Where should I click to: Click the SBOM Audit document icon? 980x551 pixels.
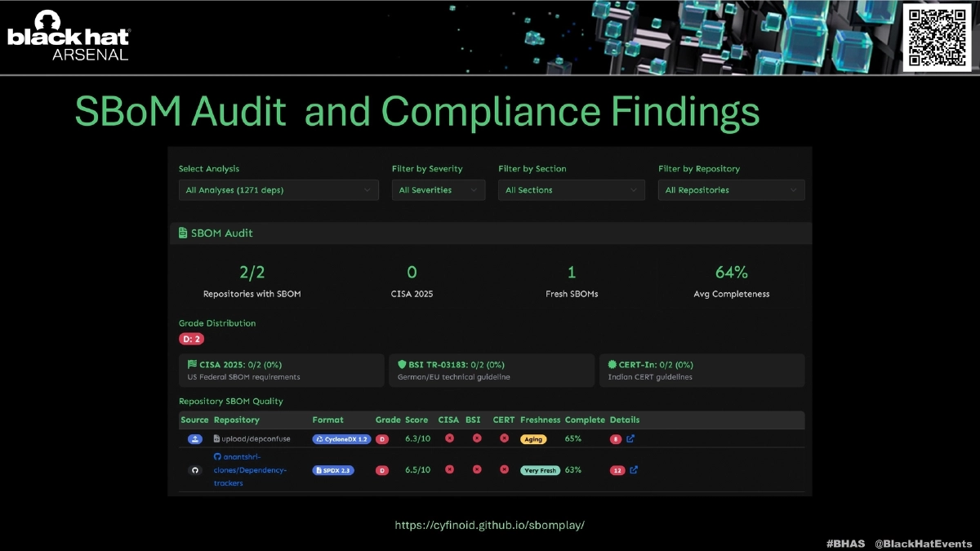[183, 233]
